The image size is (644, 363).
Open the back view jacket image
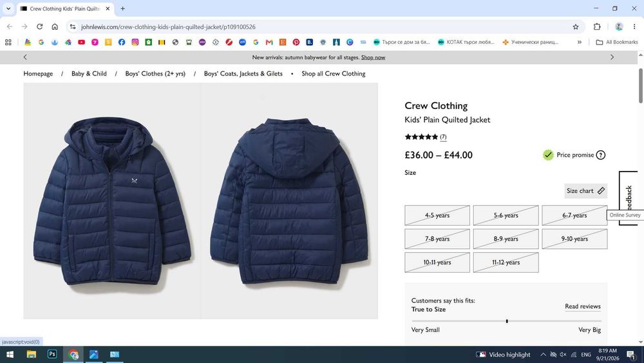[x=289, y=201]
